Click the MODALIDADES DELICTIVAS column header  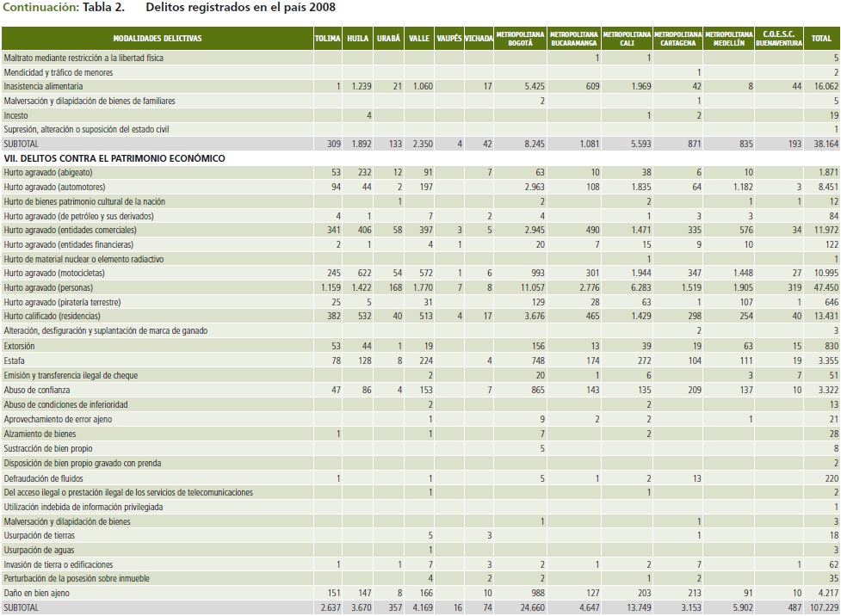click(x=157, y=39)
